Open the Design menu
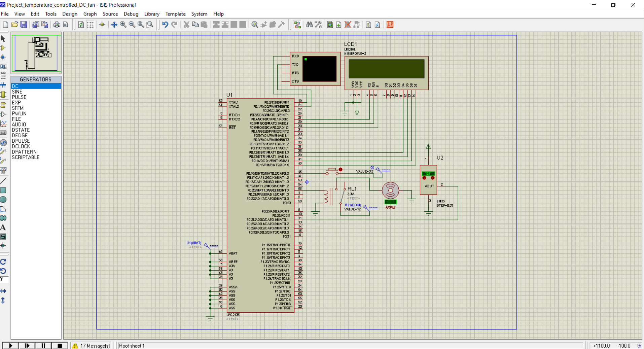644x349 pixels. (70, 14)
